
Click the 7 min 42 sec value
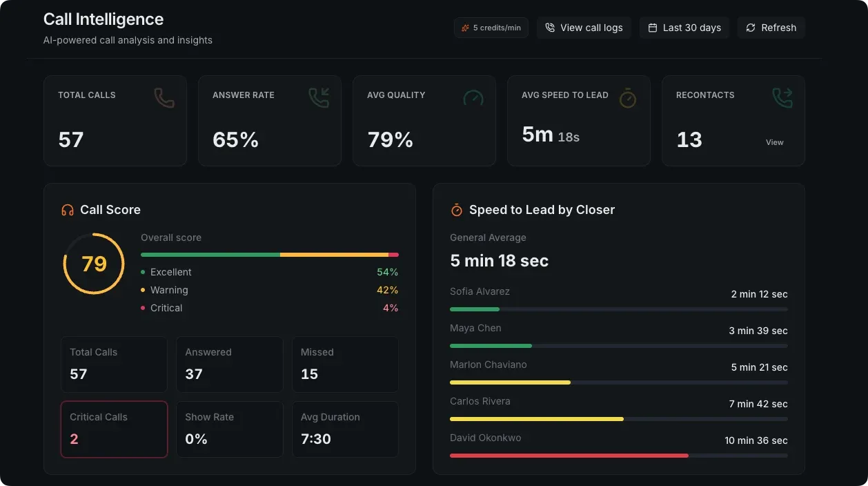(x=758, y=404)
